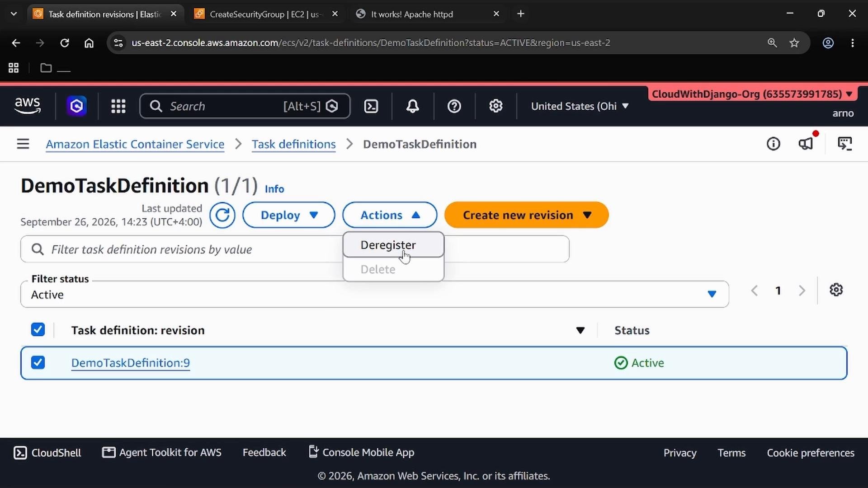Open the help question mark menu
This screenshot has height=488, width=868.
pyautogui.click(x=454, y=106)
